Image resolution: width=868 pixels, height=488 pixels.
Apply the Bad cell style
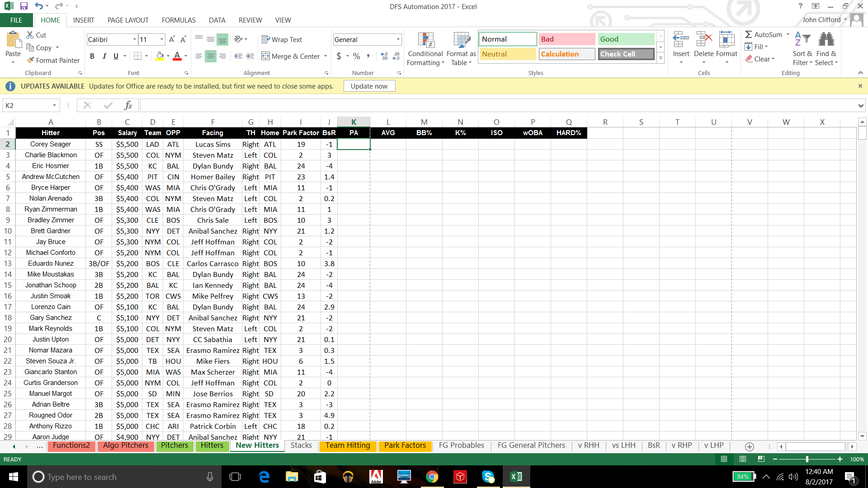(x=566, y=39)
